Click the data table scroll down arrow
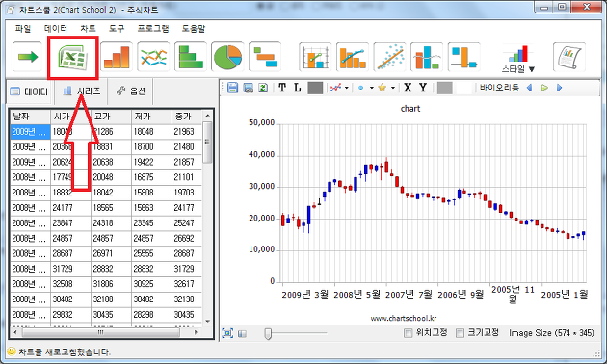 207,321
